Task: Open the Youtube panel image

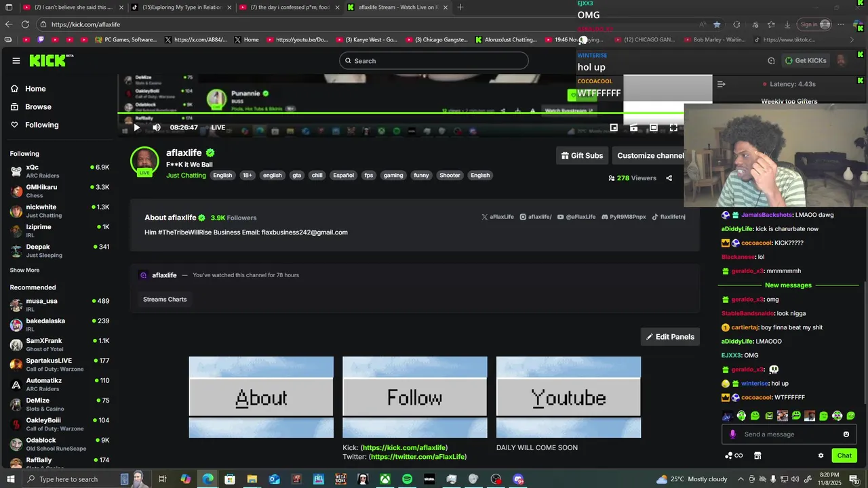Action: point(568,397)
